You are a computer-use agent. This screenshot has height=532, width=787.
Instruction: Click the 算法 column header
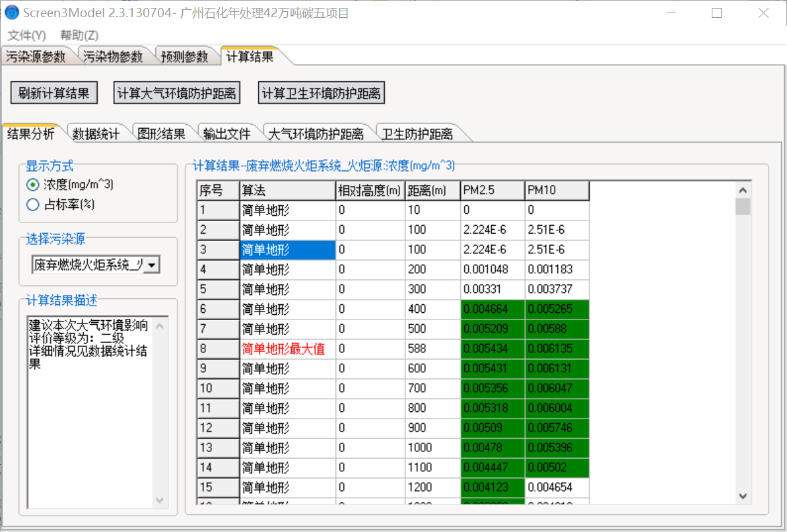[x=288, y=190]
